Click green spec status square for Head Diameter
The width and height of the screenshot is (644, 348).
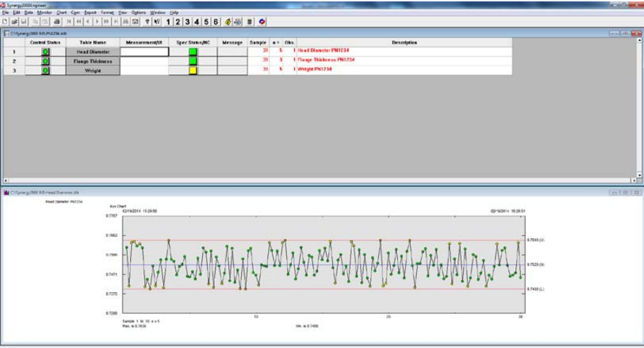pyautogui.click(x=192, y=52)
